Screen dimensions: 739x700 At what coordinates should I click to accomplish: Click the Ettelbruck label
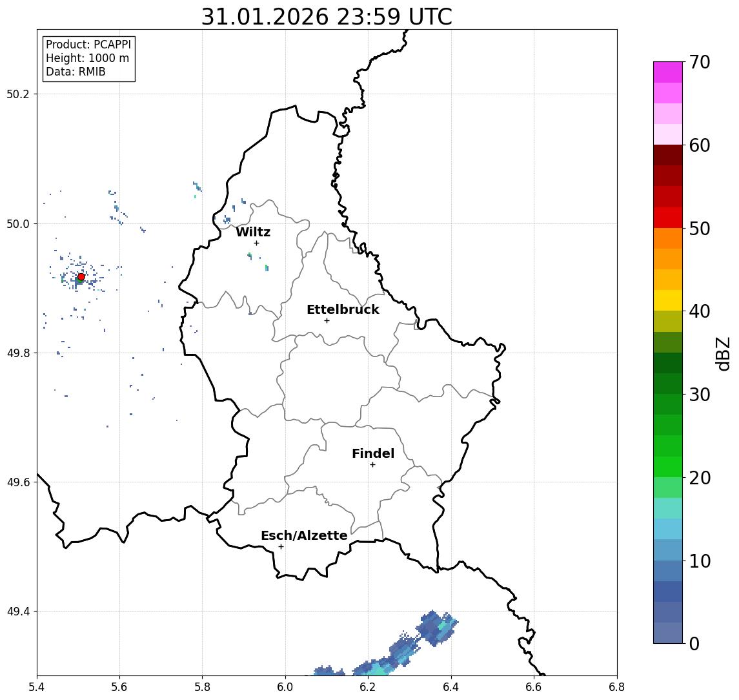coord(343,309)
